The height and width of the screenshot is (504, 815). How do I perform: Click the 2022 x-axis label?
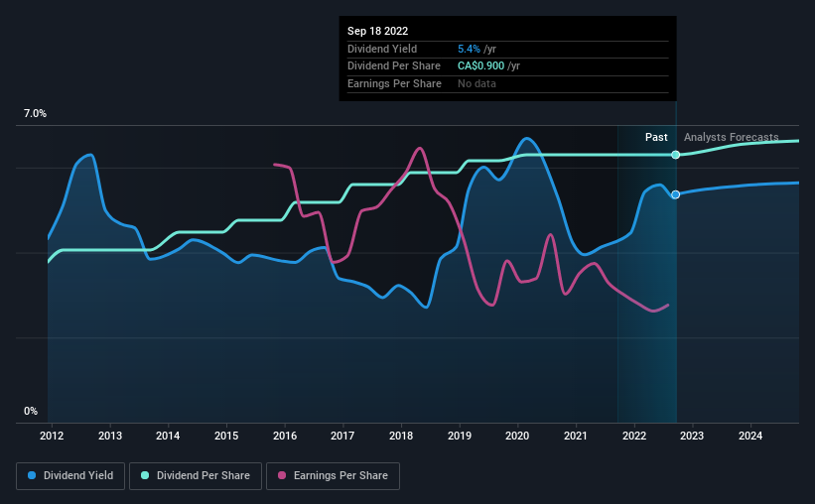(634, 436)
